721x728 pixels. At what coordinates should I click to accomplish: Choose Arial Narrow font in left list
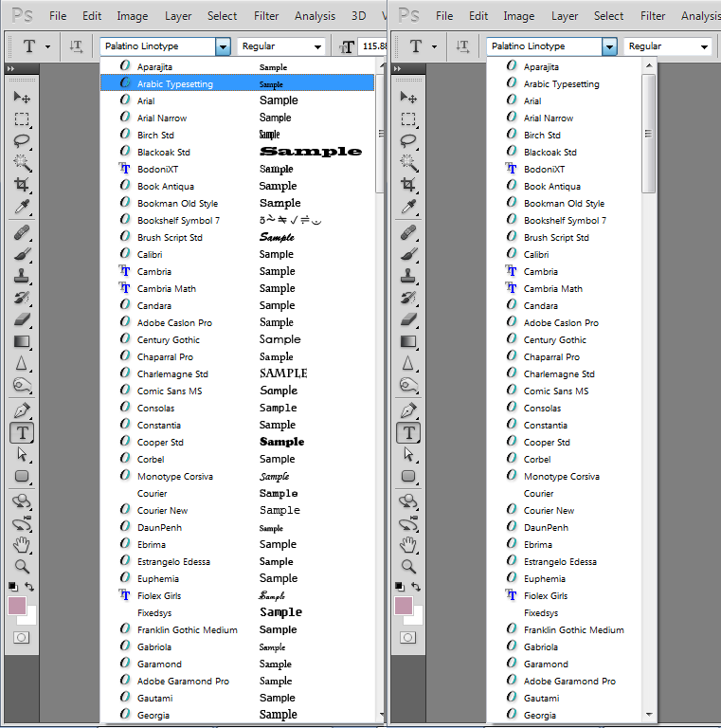(237, 118)
